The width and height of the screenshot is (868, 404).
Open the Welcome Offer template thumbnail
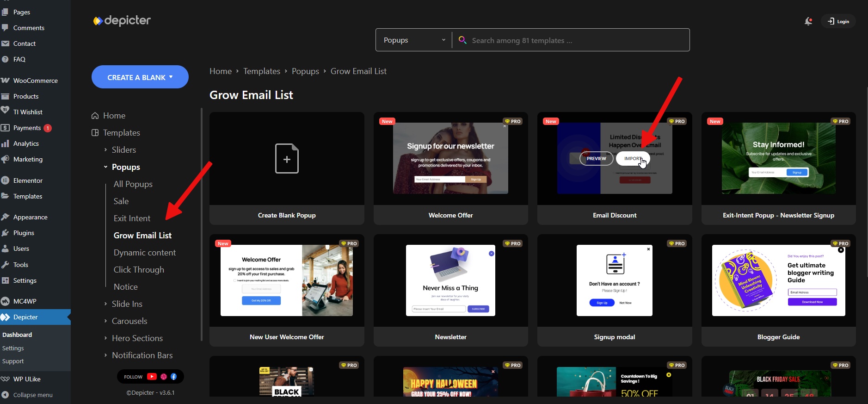click(450, 158)
